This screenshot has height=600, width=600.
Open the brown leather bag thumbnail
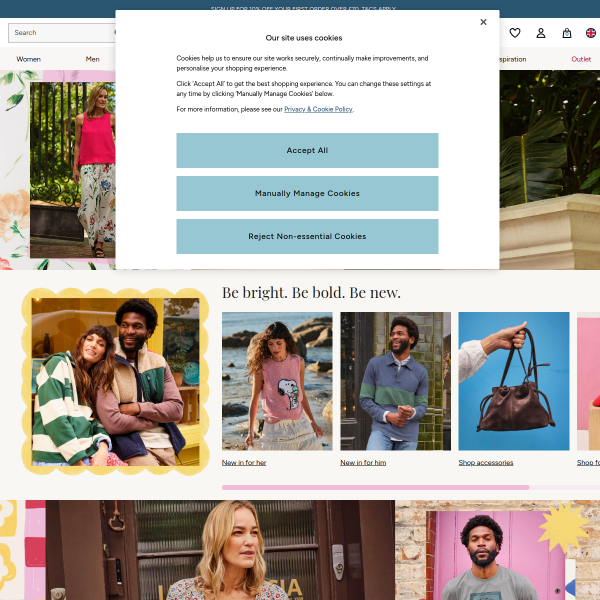click(514, 381)
